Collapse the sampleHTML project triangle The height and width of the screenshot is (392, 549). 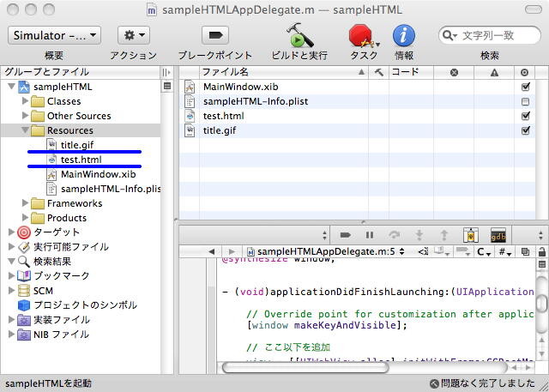coord(11,86)
